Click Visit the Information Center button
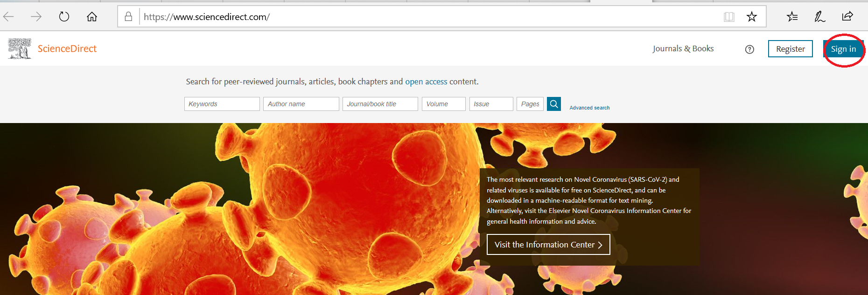868x295 pixels. tap(548, 245)
